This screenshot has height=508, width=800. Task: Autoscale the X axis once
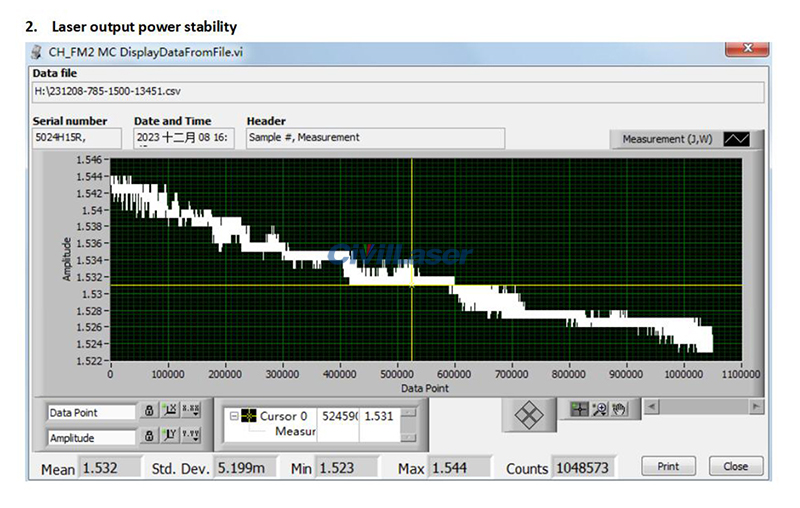tap(169, 411)
